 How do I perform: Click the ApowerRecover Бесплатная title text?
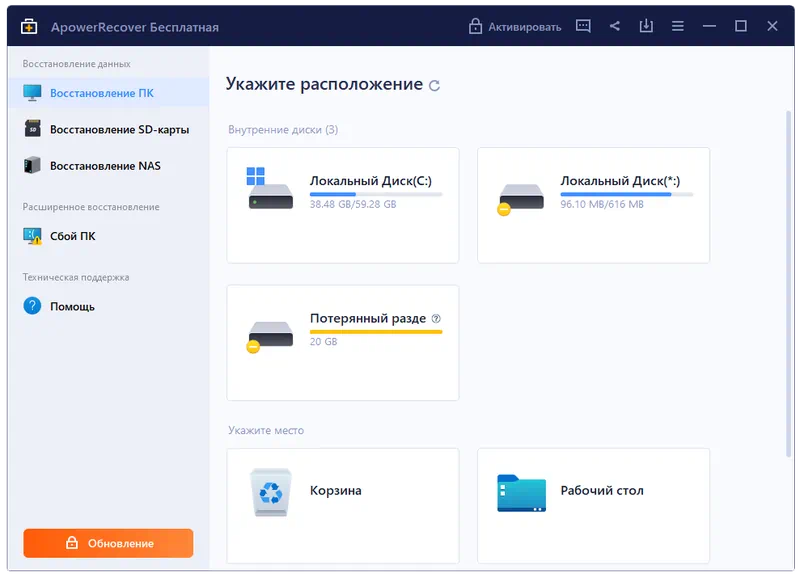(135, 27)
